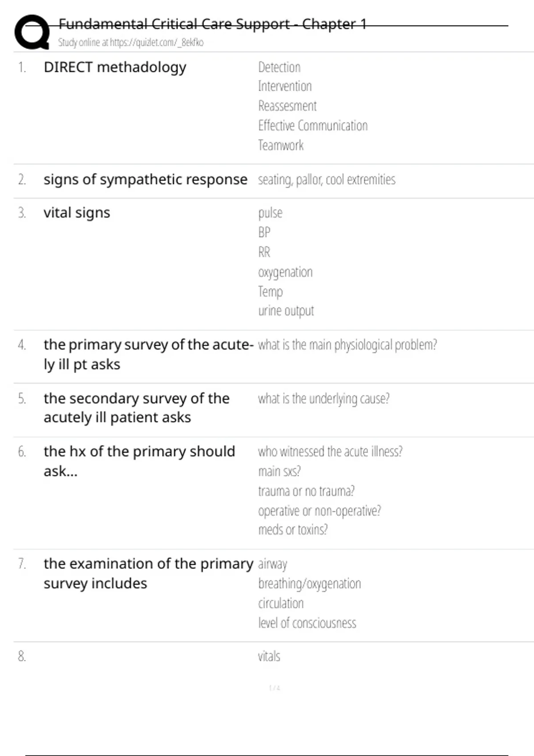
Task: Click the 'vitals' definition in item 8
Action: (x=269, y=656)
